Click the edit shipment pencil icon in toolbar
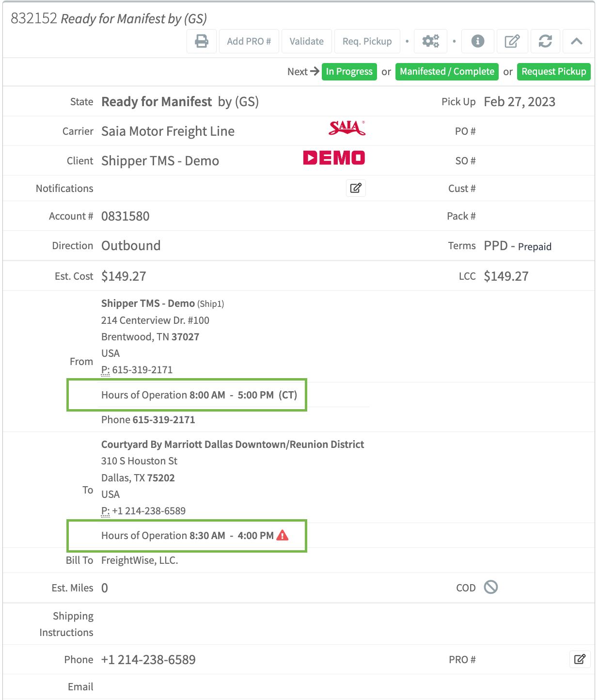 [512, 41]
